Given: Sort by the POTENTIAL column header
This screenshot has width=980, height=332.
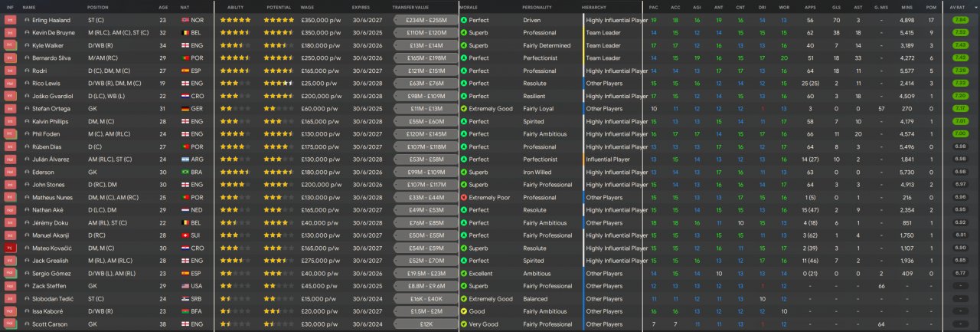Looking at the screenshot, I should (x=279, y=7).
